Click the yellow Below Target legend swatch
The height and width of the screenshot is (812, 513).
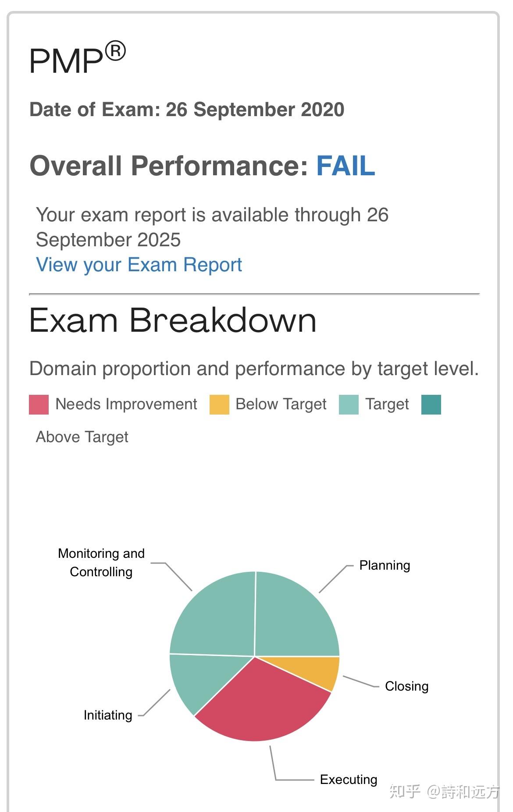[x=219, y=404]
